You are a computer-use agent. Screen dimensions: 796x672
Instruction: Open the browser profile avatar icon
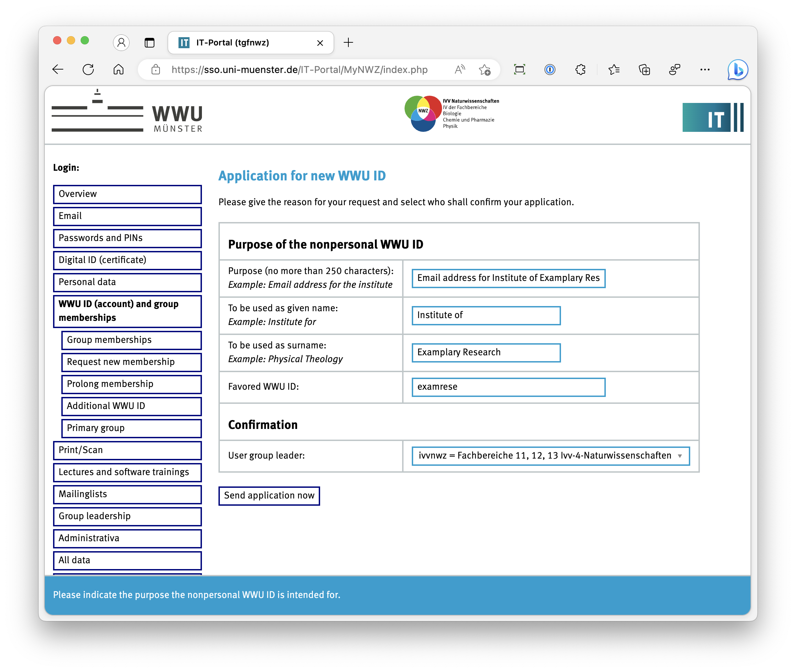(121, 42)
